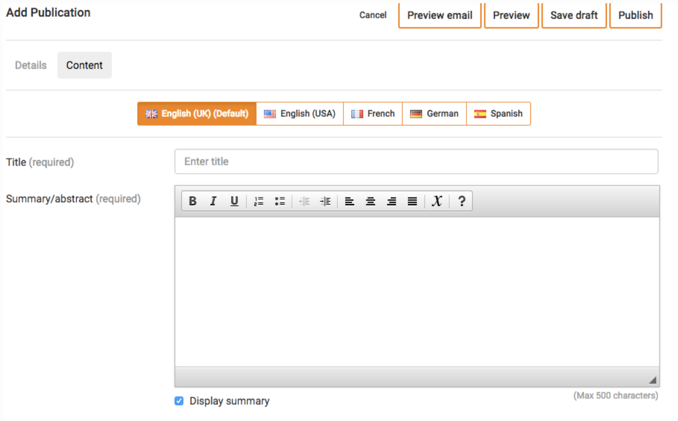
Task: Align text to the left
Action: click(x=349, y=201)
